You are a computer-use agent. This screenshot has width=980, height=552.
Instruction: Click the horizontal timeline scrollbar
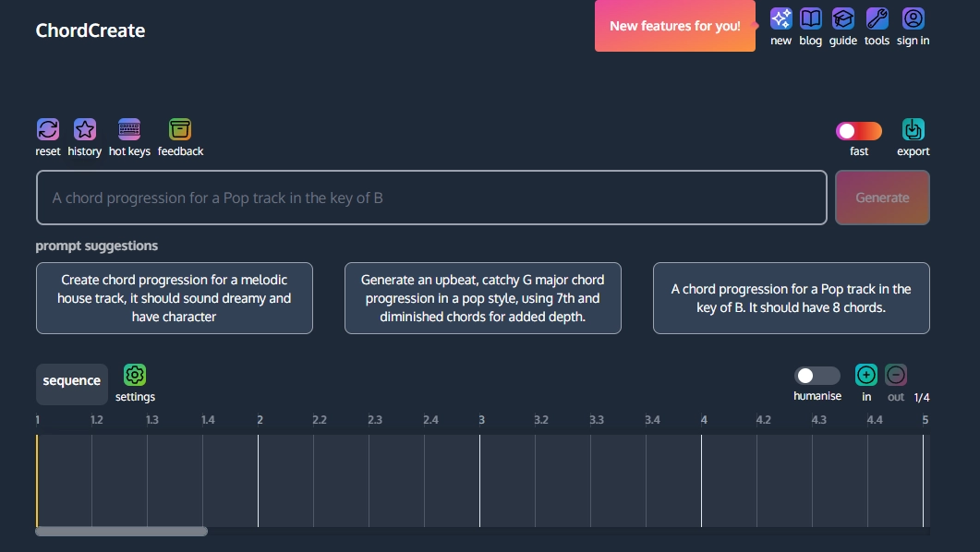(120, 531)
